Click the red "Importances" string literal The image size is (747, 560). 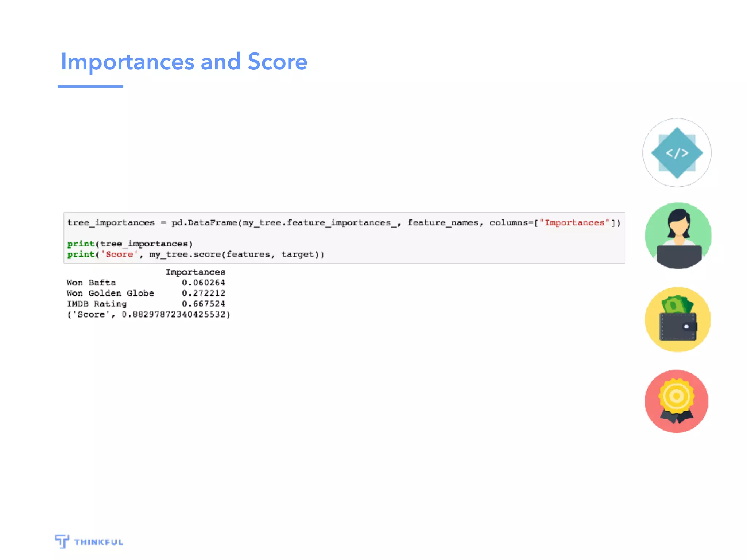click(x=574, y=223)
